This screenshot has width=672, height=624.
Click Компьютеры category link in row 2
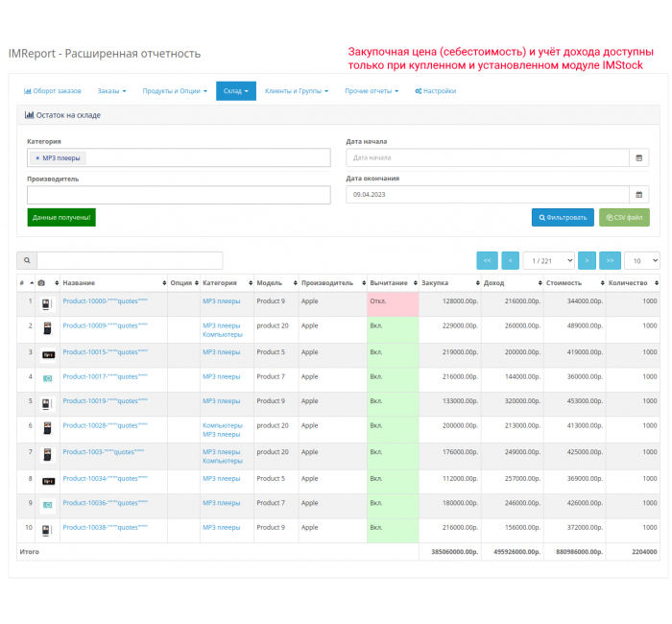[x=223, y=334]
